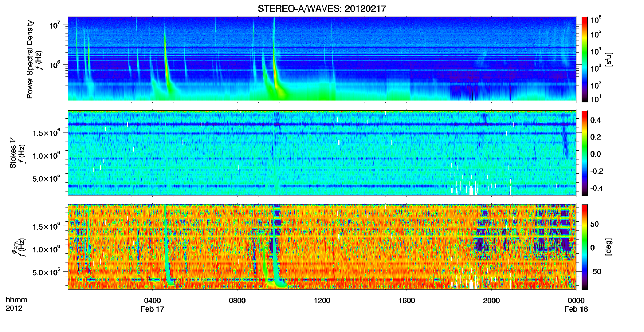Click the 0000 Feb 18 time tick label

tap(576, 305)
